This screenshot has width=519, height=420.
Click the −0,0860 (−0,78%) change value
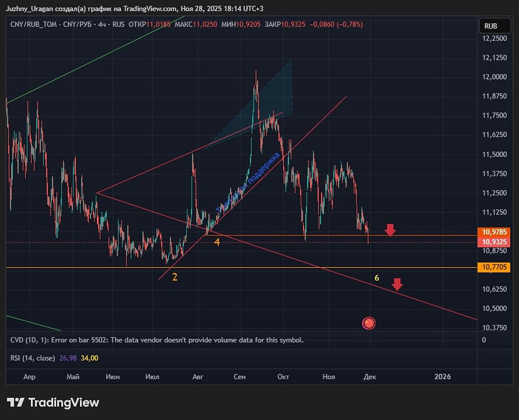(336, 24)
